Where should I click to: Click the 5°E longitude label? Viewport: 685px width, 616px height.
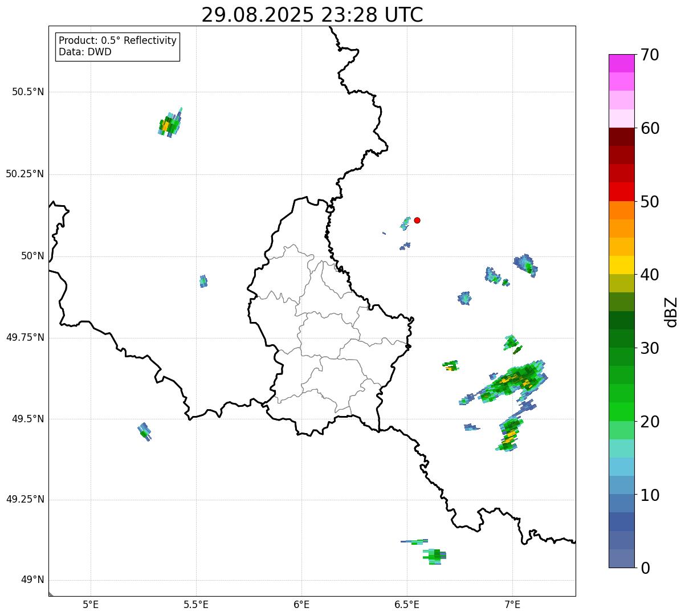91,605
